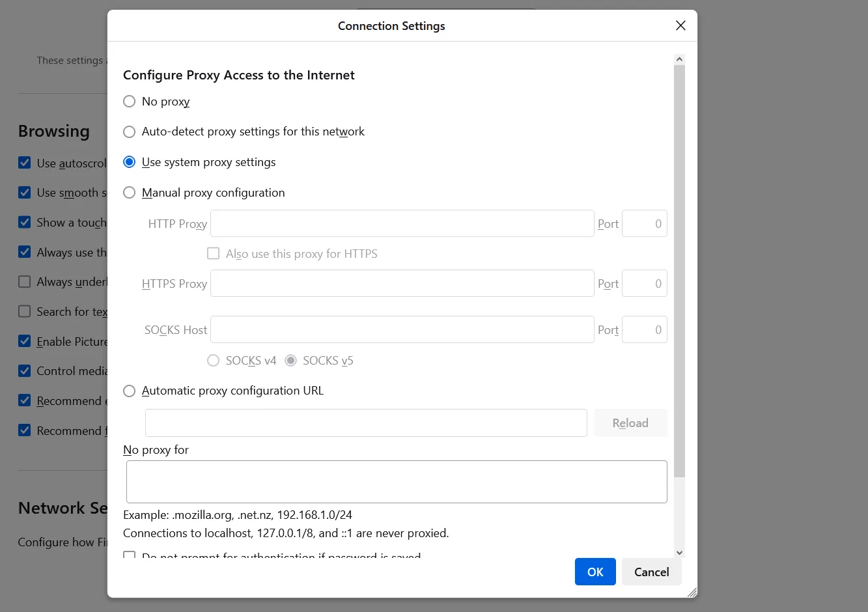
Task: Select the No proxy option
Action: pos(130,102)
